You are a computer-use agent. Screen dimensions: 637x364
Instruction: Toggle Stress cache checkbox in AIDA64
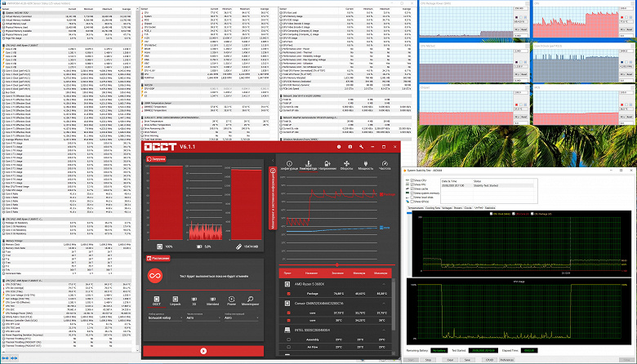point(412,189)
